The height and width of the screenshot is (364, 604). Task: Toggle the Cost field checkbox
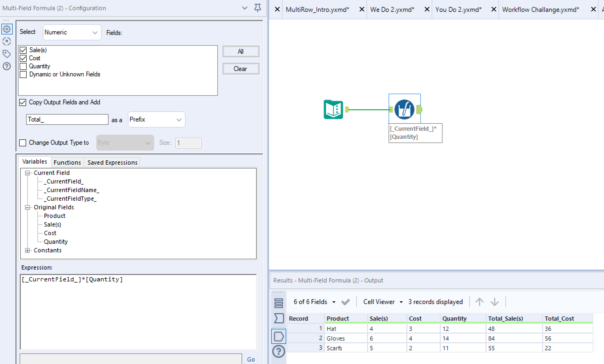point(24,58)
